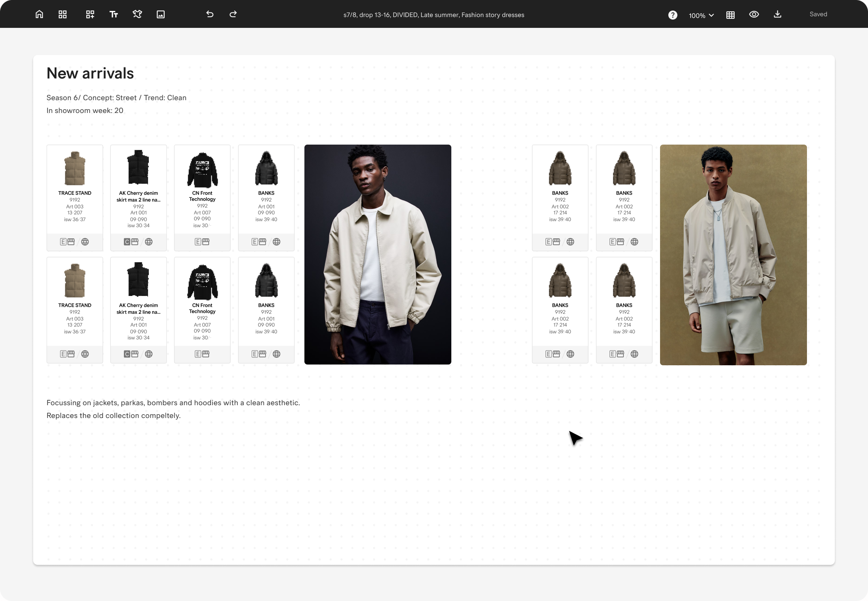Viewport: 868px width, 601px height.
Task: Click the globe icon on first TRACE STAND card
Action: (x=85, y=242)
